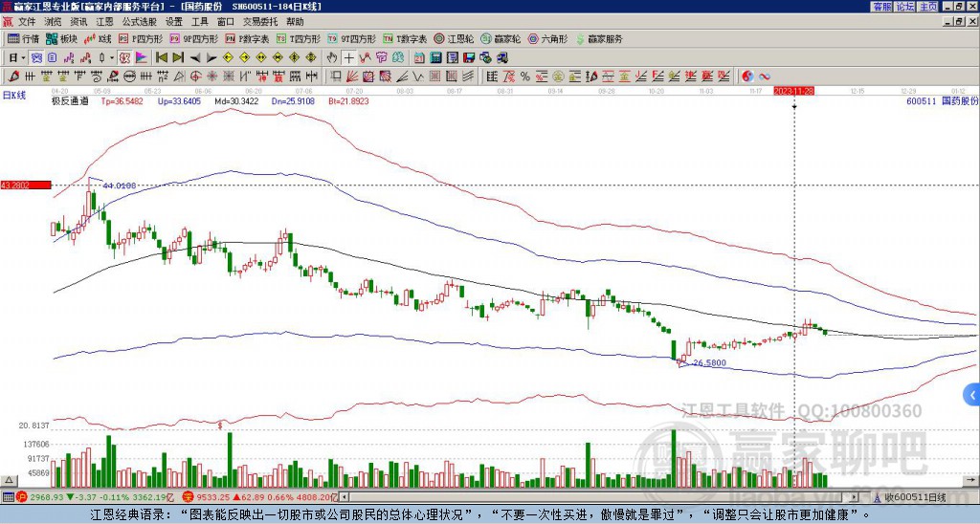980x524 pixels.
Task: Open the 江恩 menu
Action: click(105, 22)
